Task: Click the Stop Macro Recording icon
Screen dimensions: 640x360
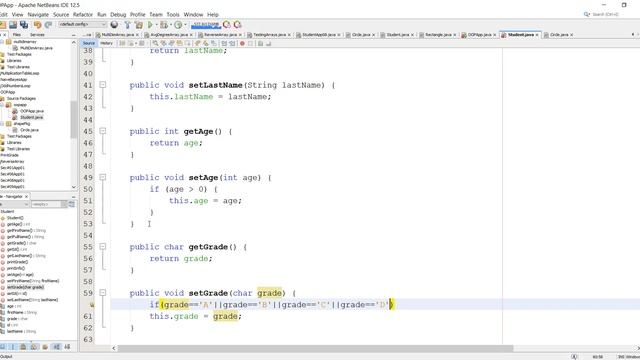Action: point(251,43)
